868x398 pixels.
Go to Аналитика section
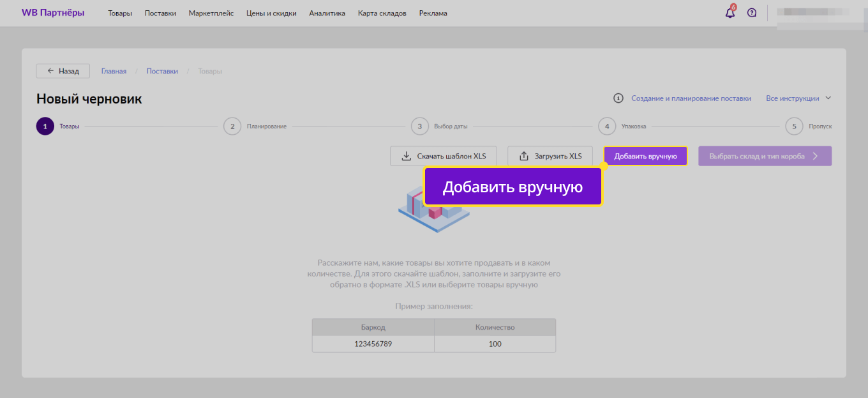[327, 13]
